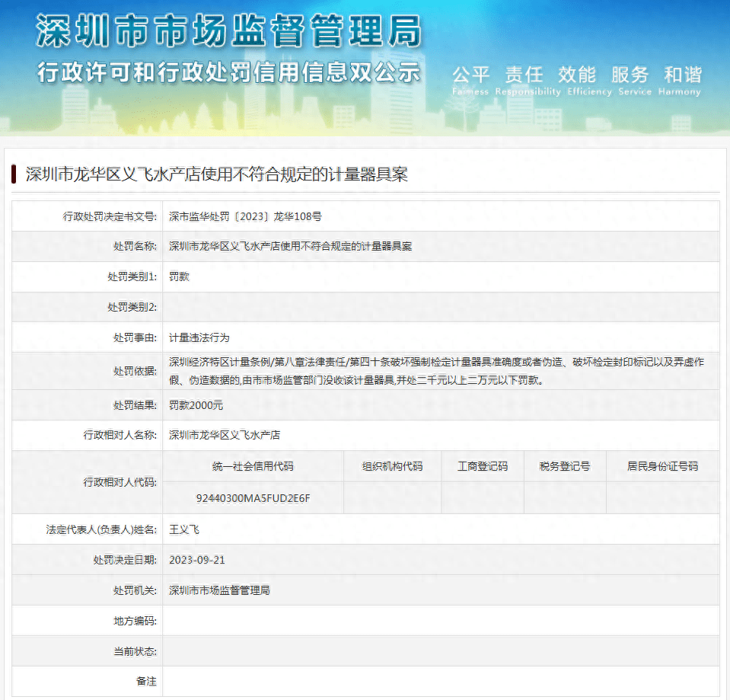This screenshot has width=730, height=700.
Task: Click the 公平 slogan text in banner
Action: pos(470,75)
